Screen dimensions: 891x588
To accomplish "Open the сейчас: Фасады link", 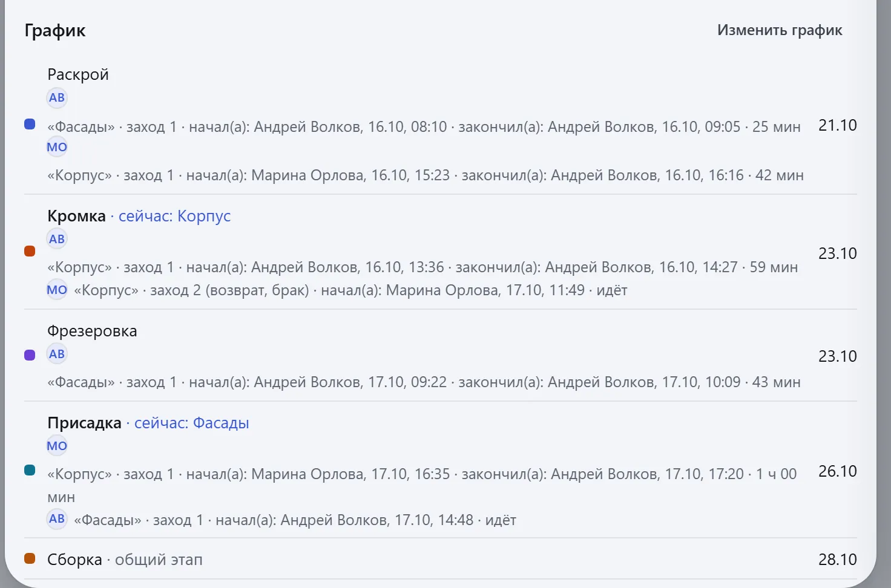I will click(191, 423).
